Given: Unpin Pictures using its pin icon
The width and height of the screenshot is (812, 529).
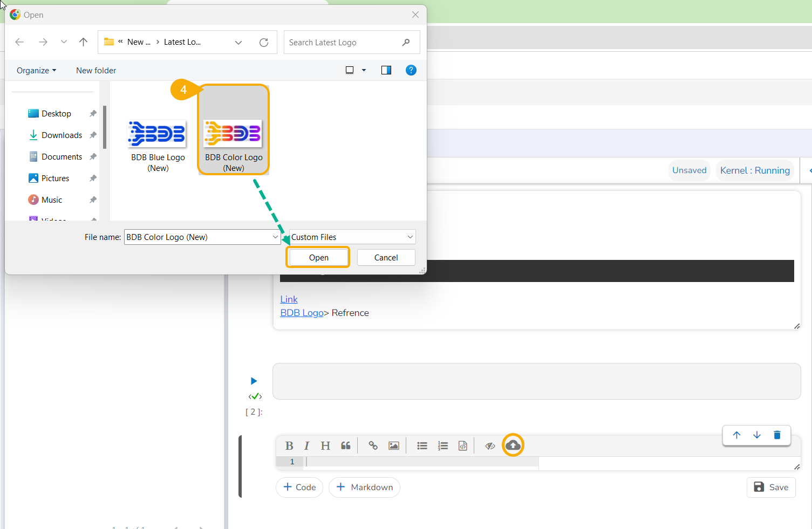Looking at the screenshot, I should [x=93, y=178].
